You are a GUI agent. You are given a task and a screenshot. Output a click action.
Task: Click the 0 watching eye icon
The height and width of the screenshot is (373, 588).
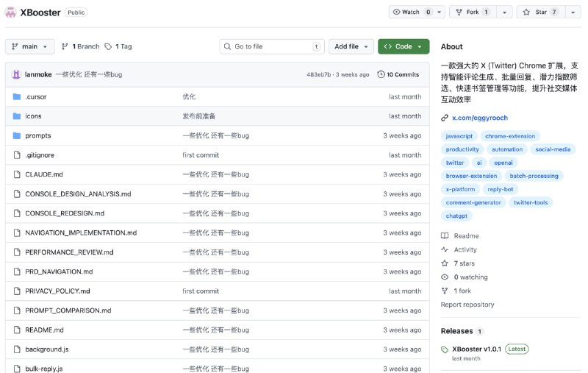pos(445,277)
